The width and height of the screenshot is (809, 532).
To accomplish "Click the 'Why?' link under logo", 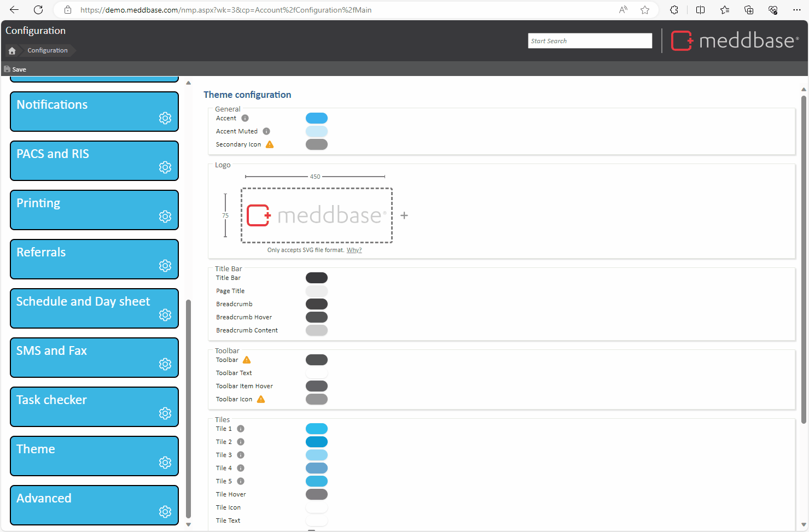I will click(354, 250).
